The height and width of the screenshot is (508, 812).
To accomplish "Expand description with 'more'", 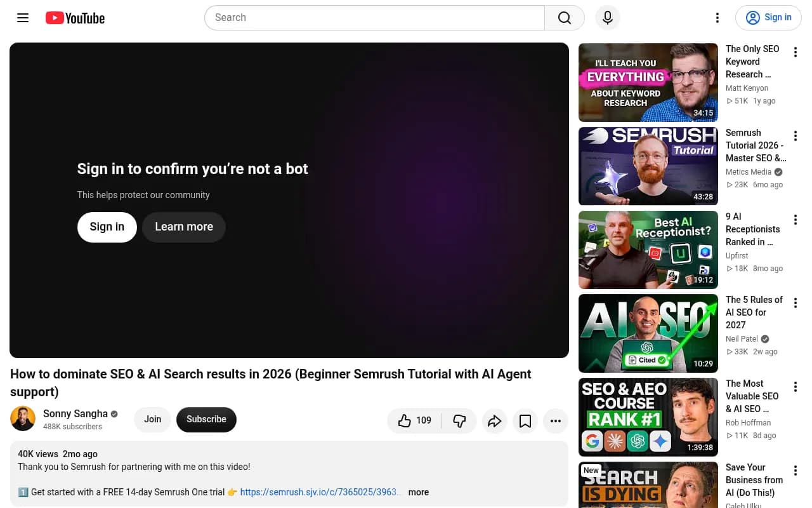I will (419, 492).
